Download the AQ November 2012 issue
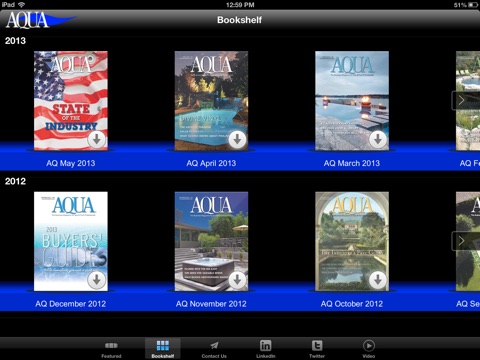Screen dimensions: 480x360 (x=237, y=280)
